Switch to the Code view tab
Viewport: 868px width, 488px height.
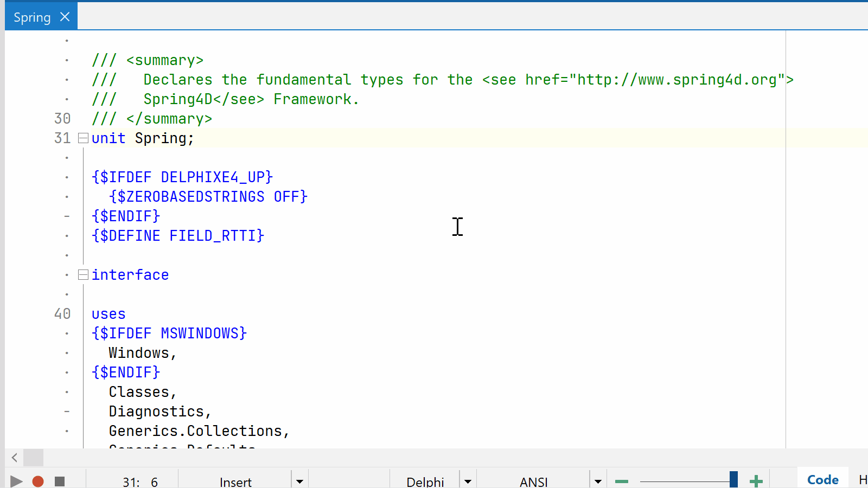(822, 480)
